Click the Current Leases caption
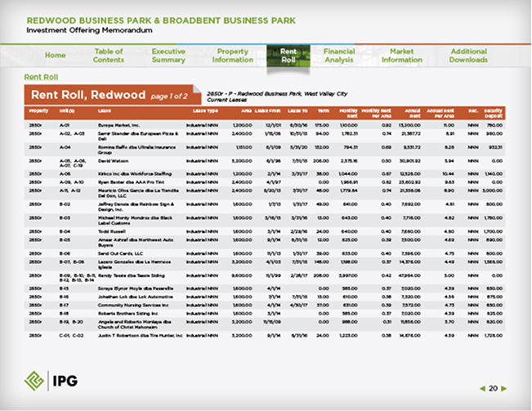The width and height of the screenshot is (532, 411). point(226,100)
